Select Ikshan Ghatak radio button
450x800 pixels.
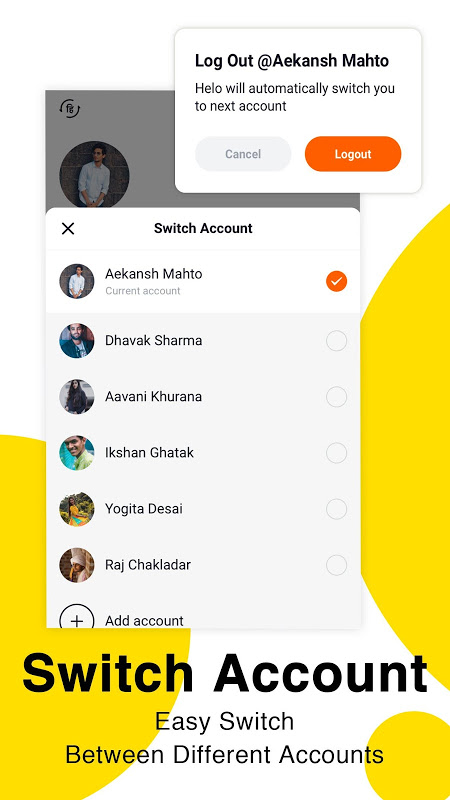336,453
